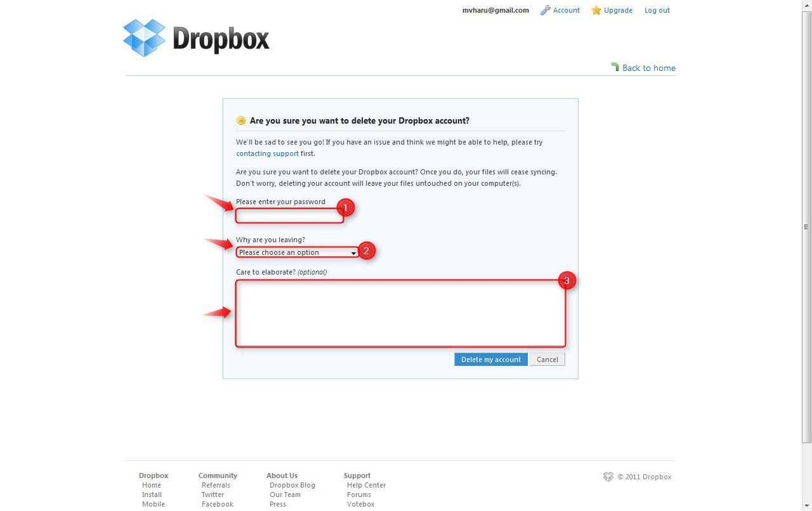Image resolution: width=812 pixels, height=511 pixels.
Task: Focus the password input field
Action: (289, 216)
